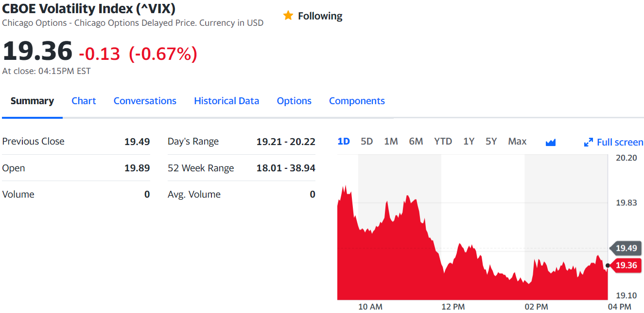
Task: Click the Day's Range label
Action: 193,142
